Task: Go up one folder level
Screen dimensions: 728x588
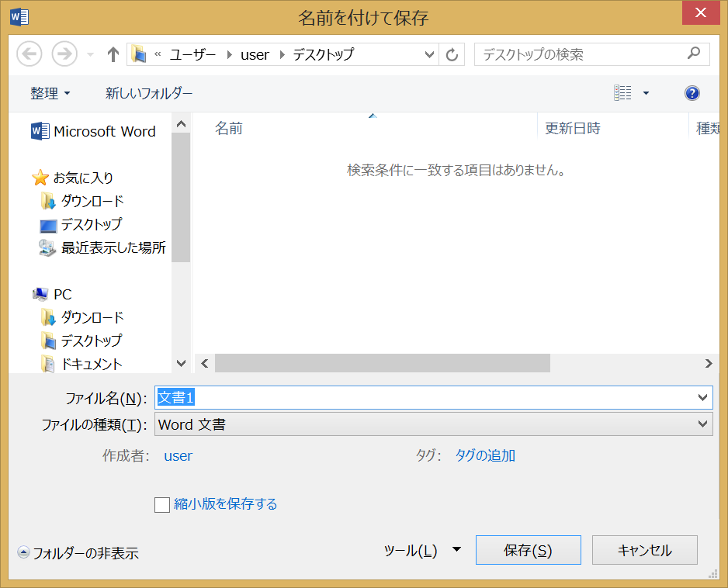Action: [x=113, y=54]
